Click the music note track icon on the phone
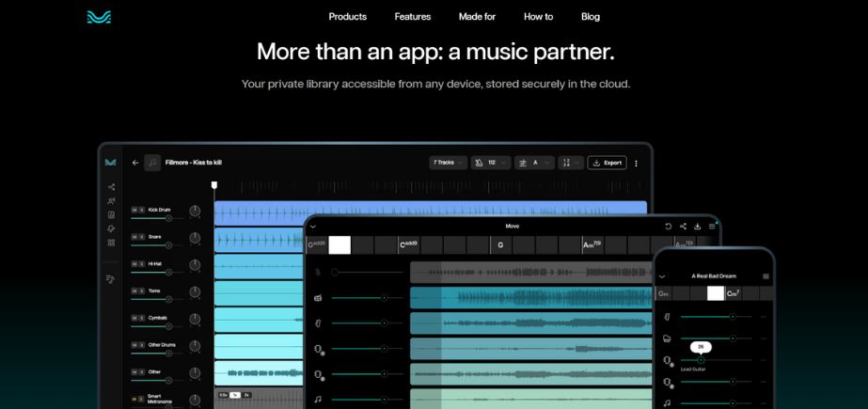 pyautogui.click(x=667, y=403)
